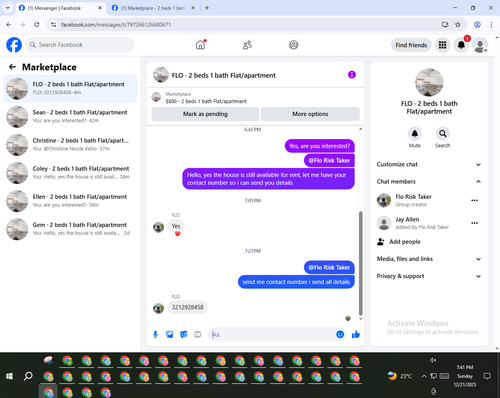Open the Notifications bell
500x398 pixels.
pos(461,45)
